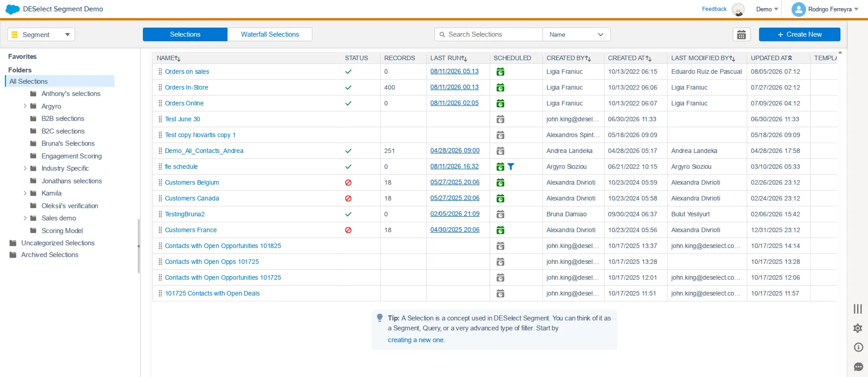The width and height of the screenshot is (868, 377).
Task: Open the Segment product dropdown
Action: tap(41, 34)
